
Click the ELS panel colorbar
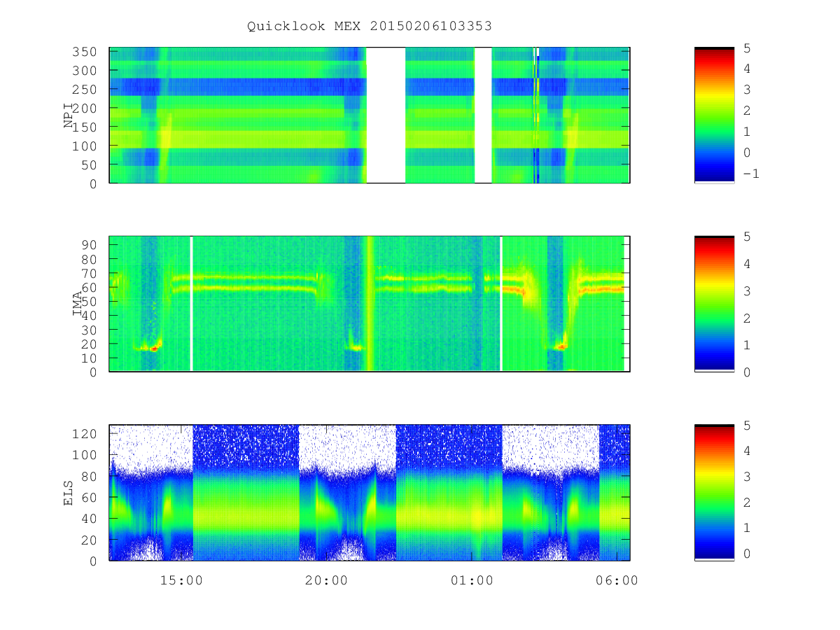coord(714,492)
